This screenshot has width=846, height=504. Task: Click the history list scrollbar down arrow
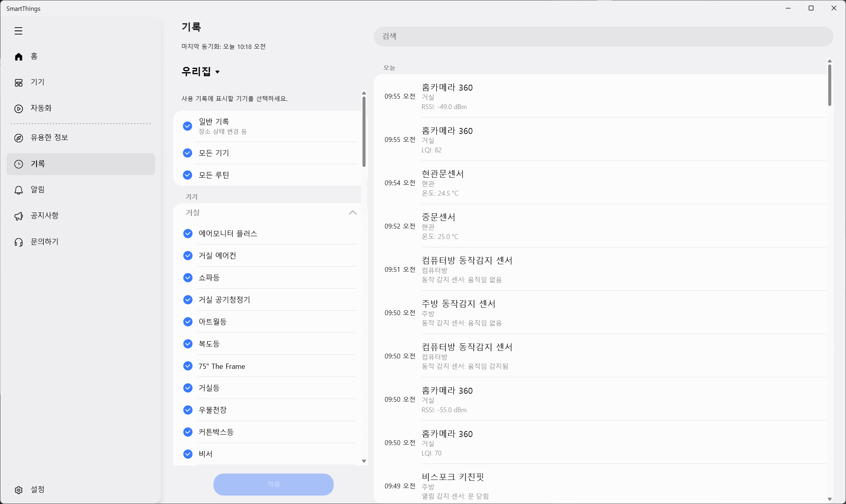tap(830, 499)
